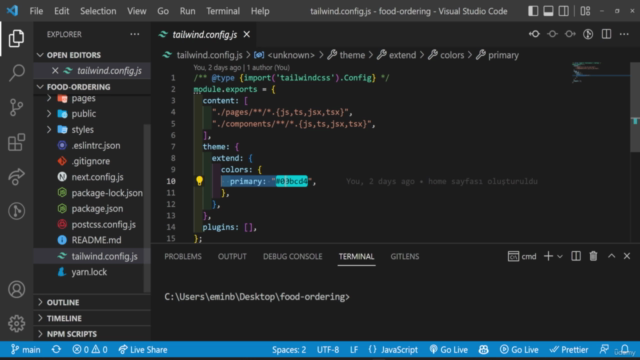Open next.config.js in explorer
This screenshot has width=640, height=360.
pyautogui.click(x=97, y=177)
